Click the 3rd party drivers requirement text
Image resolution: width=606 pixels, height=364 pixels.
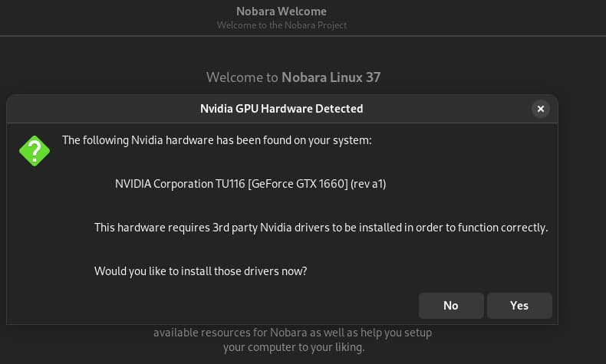click(x=321, y=228)
